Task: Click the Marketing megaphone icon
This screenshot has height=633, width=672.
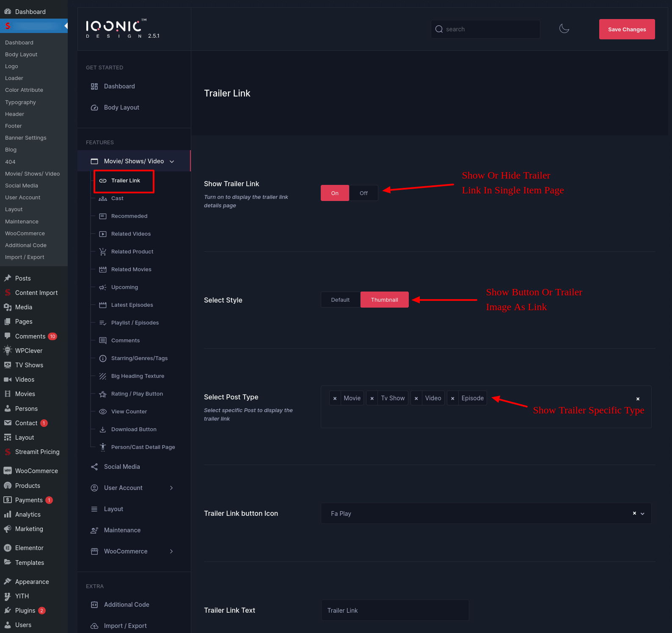Action: [x=8, y=529]
